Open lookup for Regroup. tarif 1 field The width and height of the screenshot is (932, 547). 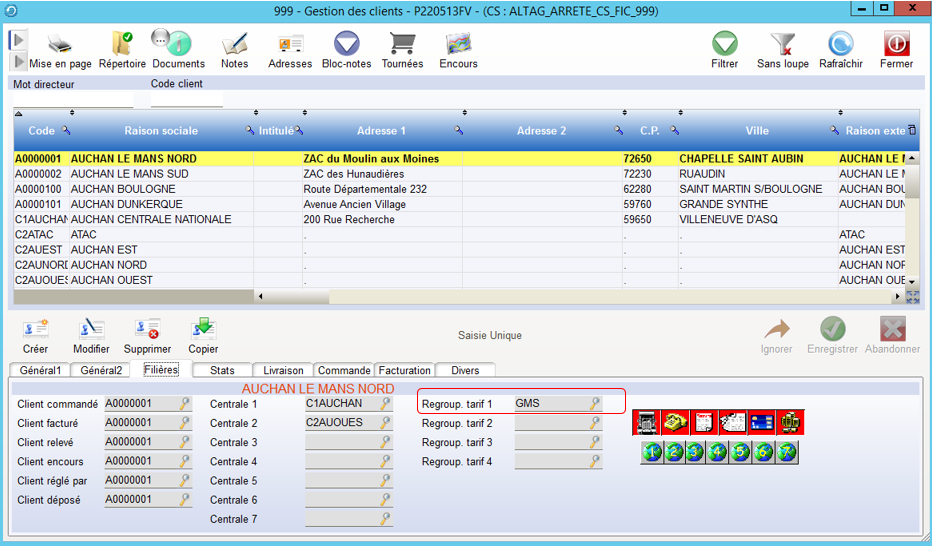pyautogui.click(x=594, y=404)
